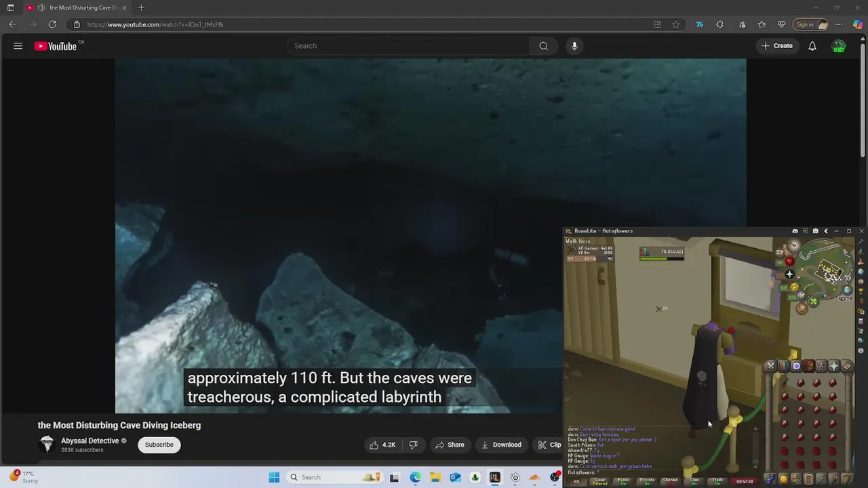Toggle Private chat filter in RuneLite

point(647,481)
